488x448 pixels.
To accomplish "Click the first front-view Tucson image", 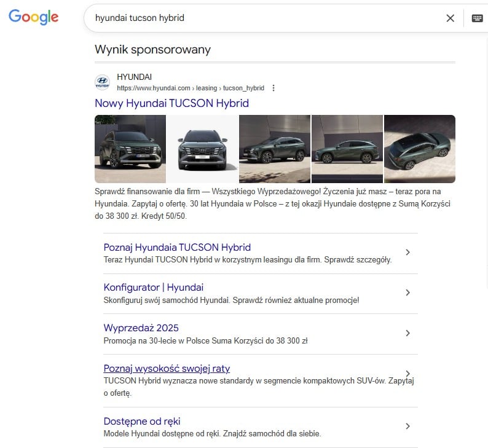I will (130, 149).
